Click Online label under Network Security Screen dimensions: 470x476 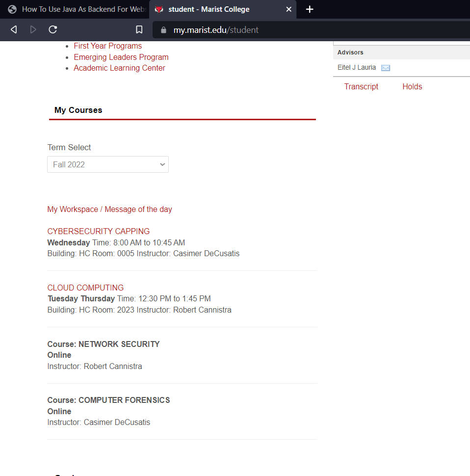click(x=59, y=355)
